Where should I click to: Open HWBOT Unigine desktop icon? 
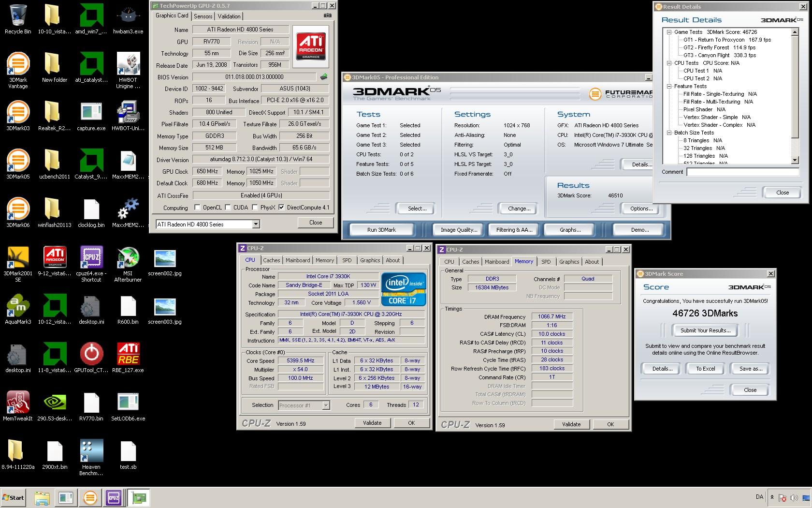pyautogui.click(x=128, y=70)
